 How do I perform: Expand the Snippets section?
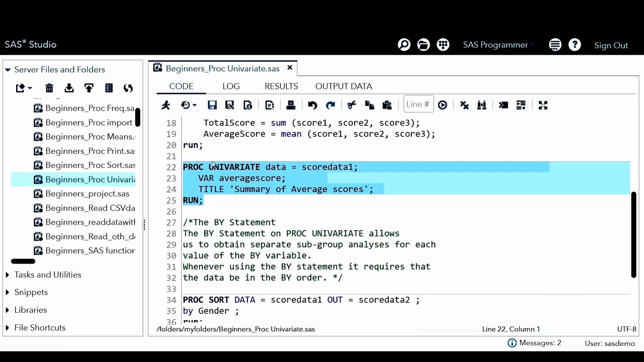[x=7, y=292]
